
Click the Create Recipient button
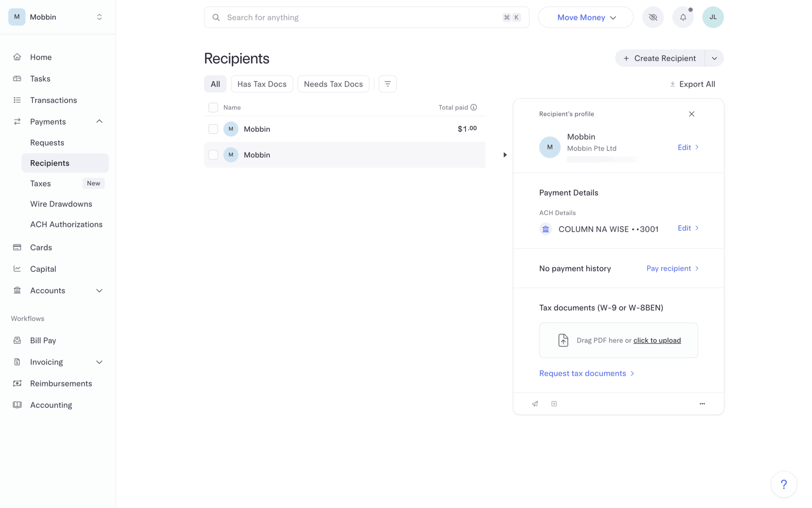pyautogui.click(x=660, y=58)
